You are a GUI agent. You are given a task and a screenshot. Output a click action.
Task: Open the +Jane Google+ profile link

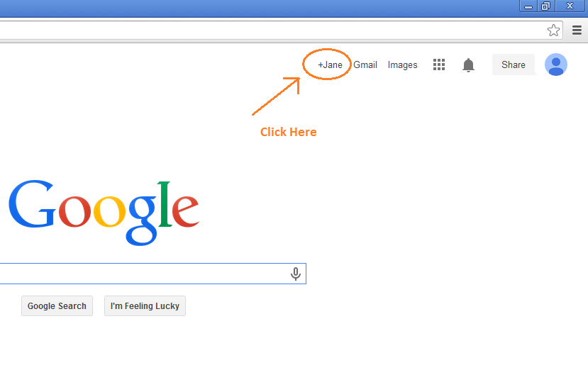(x=330, y=65)
